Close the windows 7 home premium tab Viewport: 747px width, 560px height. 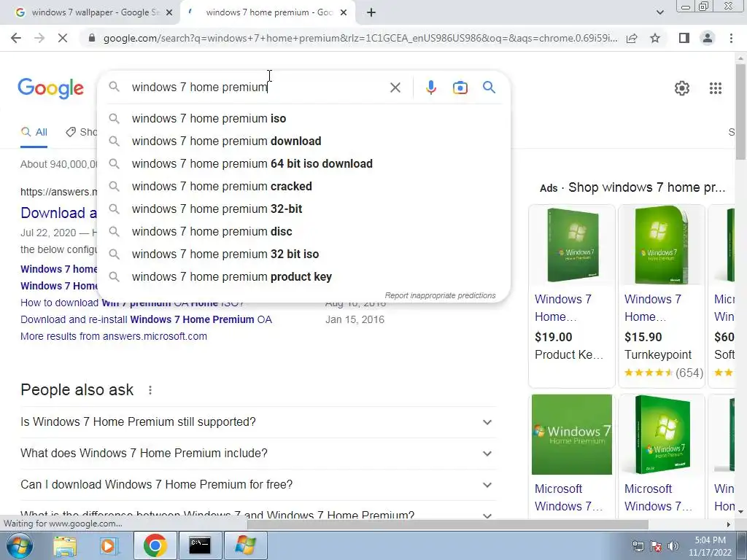click(344, 13)
